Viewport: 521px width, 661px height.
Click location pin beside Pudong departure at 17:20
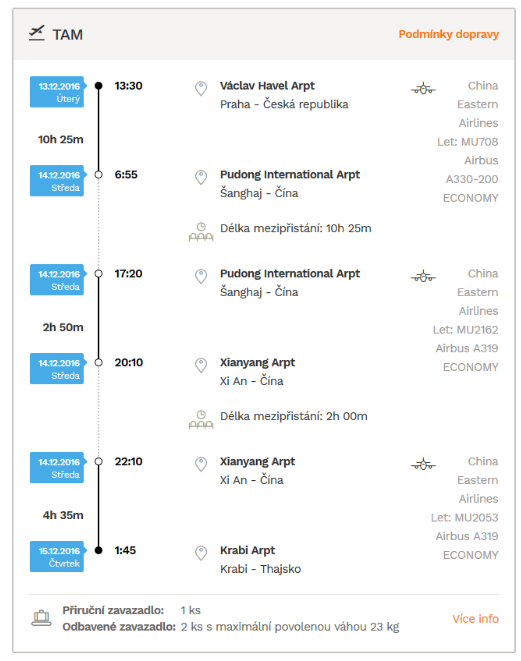point(201,277)
